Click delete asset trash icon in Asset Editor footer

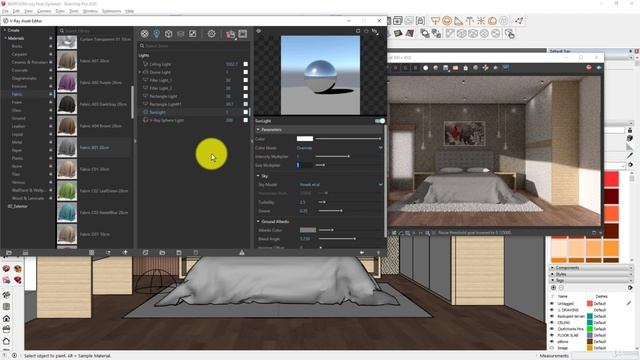coord(196,253)
